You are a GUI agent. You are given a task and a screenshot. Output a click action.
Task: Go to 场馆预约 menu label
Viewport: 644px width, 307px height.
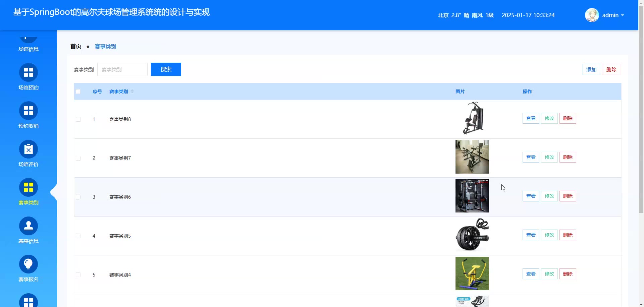[29, 87]
